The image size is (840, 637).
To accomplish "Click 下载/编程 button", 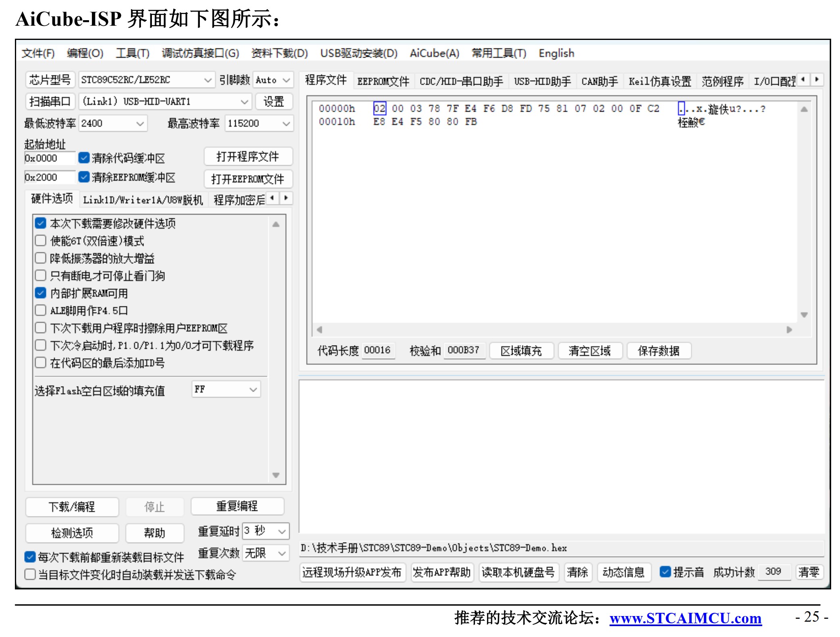I will 72,507.
